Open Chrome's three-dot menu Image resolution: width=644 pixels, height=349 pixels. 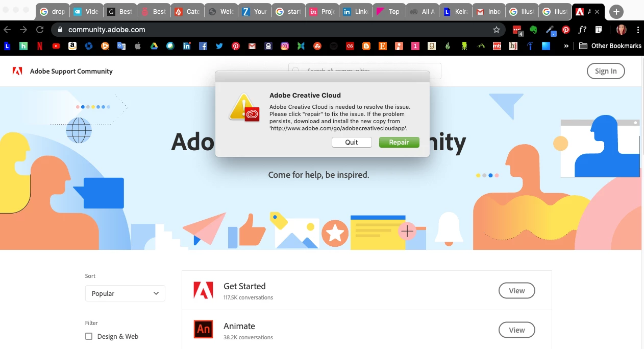click(637, 30)
